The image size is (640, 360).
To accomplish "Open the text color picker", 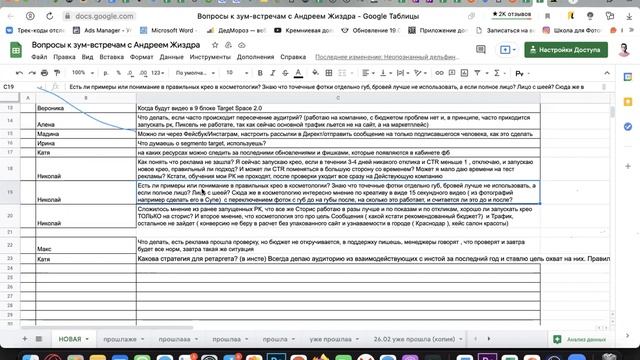I will click(x=298, y=73).
